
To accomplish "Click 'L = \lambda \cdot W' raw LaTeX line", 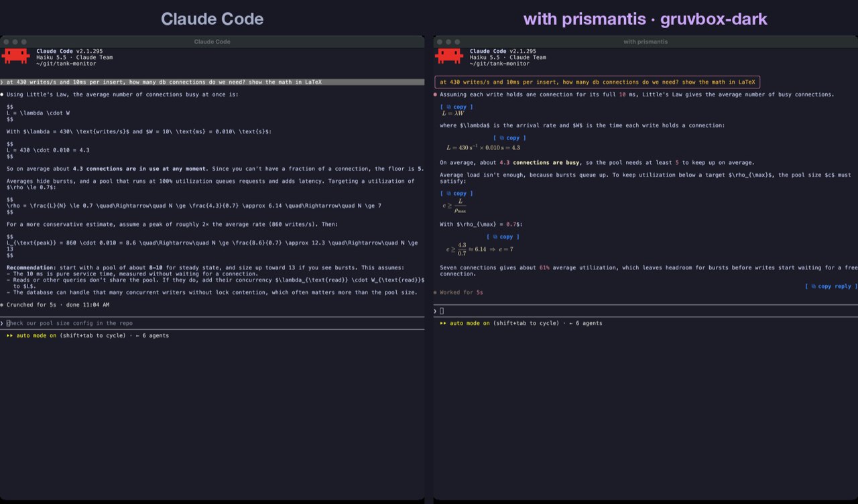I will (x=38, y=113).
